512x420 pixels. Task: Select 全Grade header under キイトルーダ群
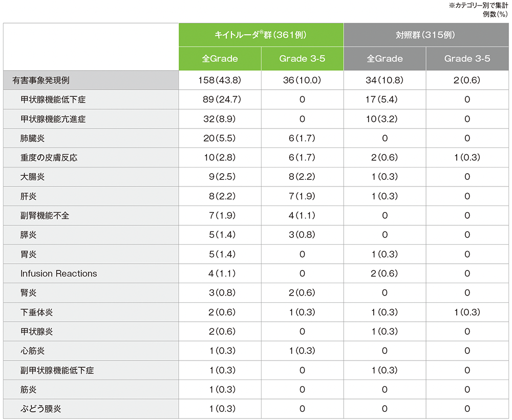(x=220, y=58)
